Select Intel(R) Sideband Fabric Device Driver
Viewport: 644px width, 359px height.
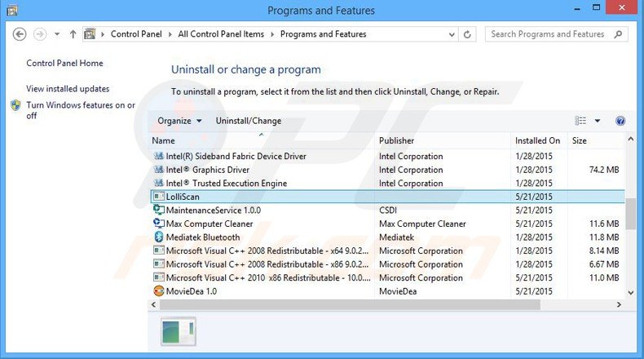click(x=236, y=157)
